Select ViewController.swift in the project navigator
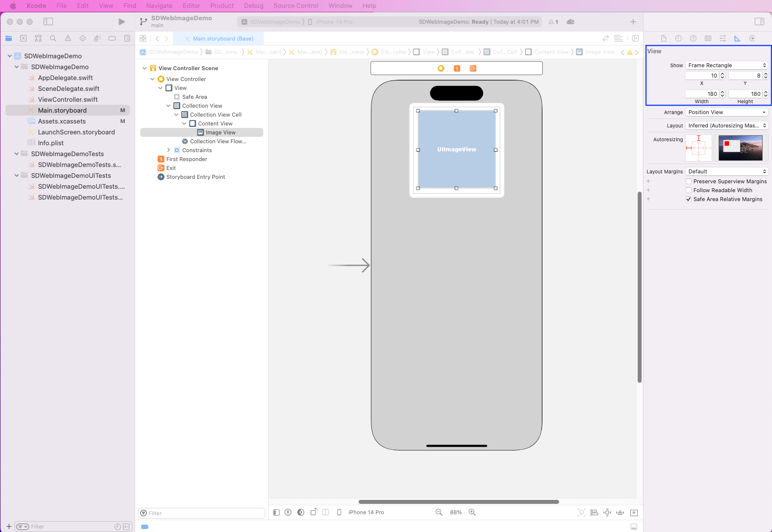The image size is (772, 532). point(68,99)
